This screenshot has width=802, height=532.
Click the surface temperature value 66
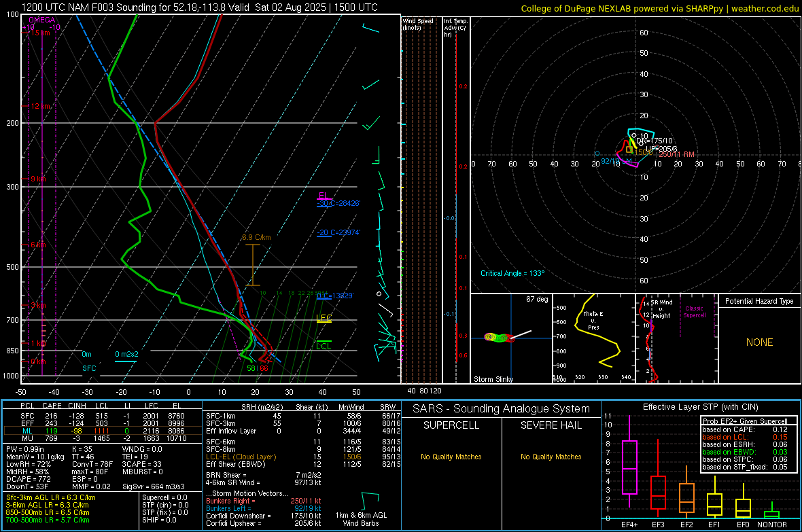pos(264,368)
